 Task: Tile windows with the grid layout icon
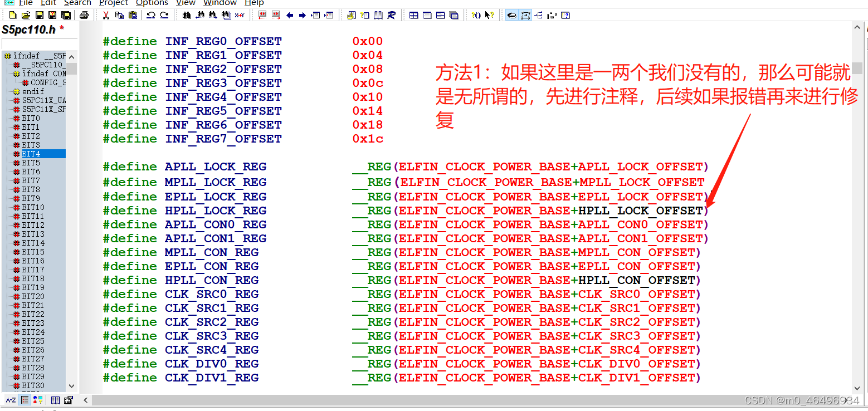(413, 15)
